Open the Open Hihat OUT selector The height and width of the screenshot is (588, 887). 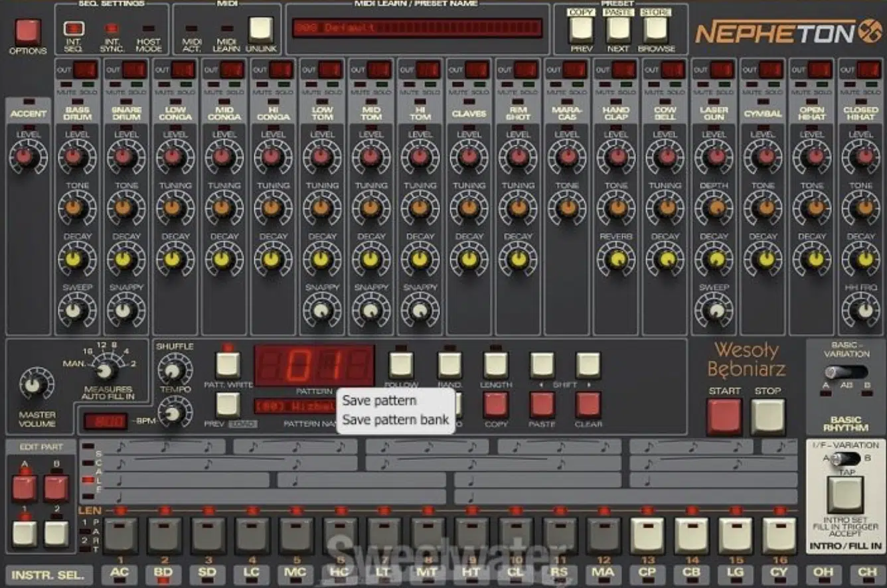(820, 69)
